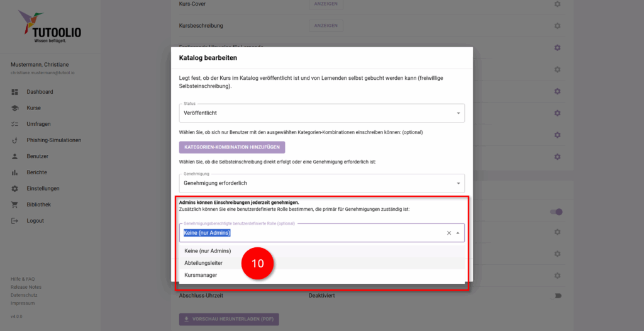Image resolution: width=644 pixels, height=331 pixels.
Task: Click the Logout exit icon
Action: pos(14,221)
